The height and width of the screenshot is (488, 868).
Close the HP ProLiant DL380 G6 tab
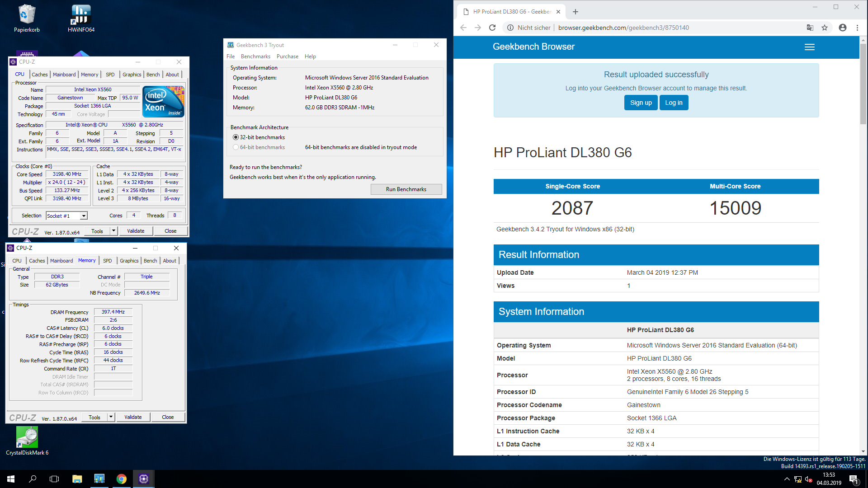558,12
